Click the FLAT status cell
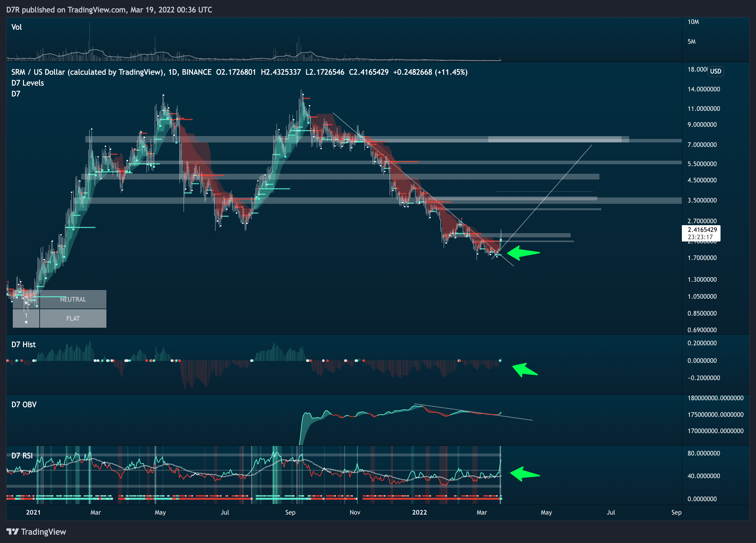Image resolution: width=756 pixels, height=543 pixels. pos(73,318)
